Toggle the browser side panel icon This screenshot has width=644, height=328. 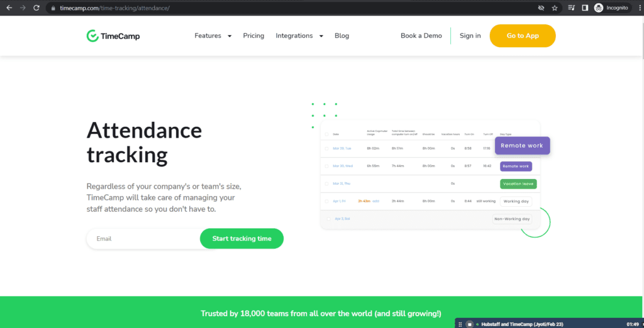tap(585, 8)
